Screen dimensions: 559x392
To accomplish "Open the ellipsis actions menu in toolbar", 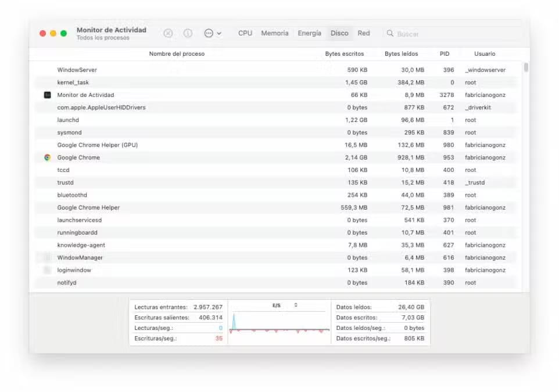I will pos(213,34).
